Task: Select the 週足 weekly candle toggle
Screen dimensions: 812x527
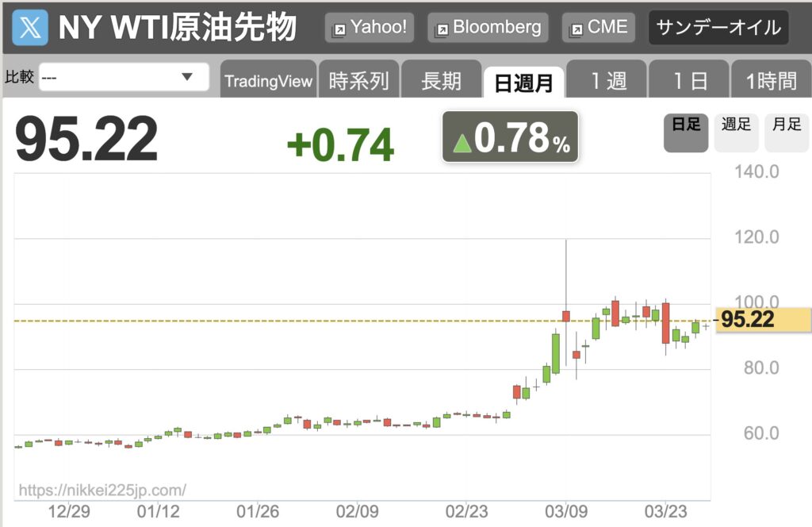Action: (x=736, y=133)
